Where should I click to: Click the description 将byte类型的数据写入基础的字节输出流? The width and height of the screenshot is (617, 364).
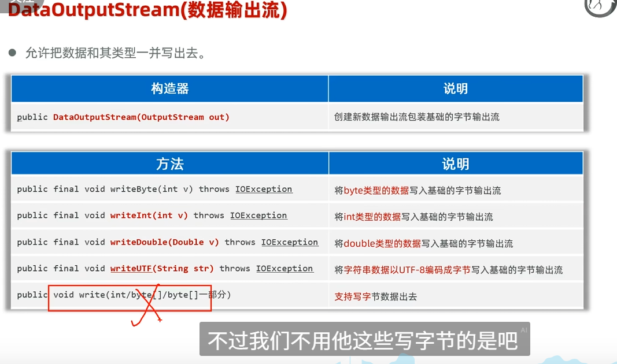[x=418, y=191]
